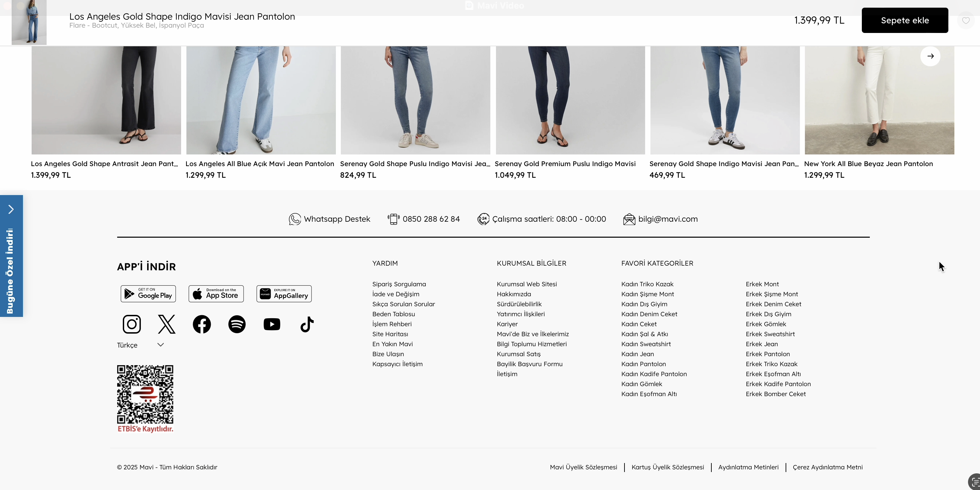Expand the Bugüne Özel İndirim side panel arrow
The height and width of the screenshot is (490, 980).
coord(11,209)
